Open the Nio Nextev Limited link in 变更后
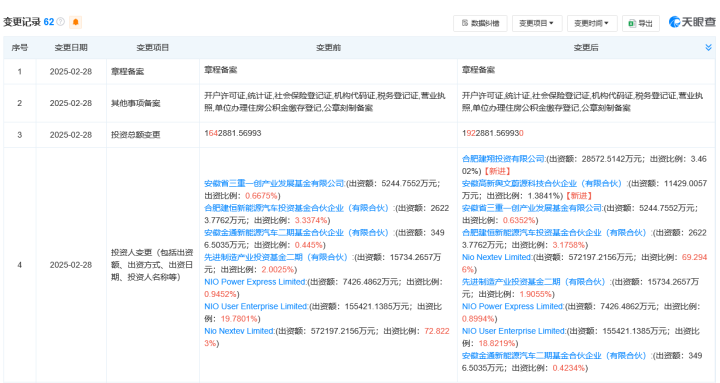720x383 pixels. point(497,257)
